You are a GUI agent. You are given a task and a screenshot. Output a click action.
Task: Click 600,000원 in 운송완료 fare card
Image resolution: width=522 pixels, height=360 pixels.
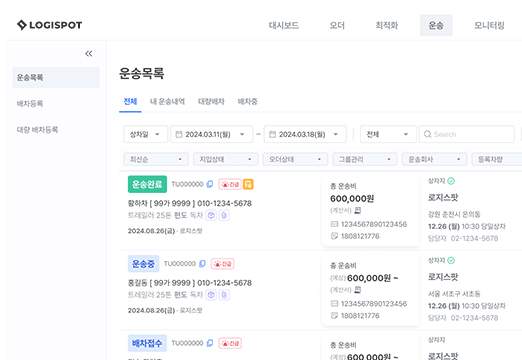click(x=352, y=199)
